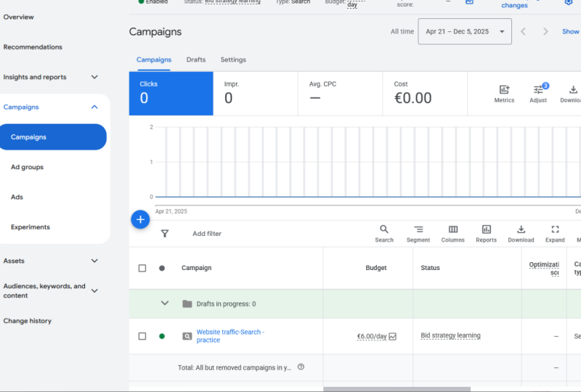This screenshot has width=581, height=392.
Task: Open Ad groups in the sidebar
Action: 27,167
